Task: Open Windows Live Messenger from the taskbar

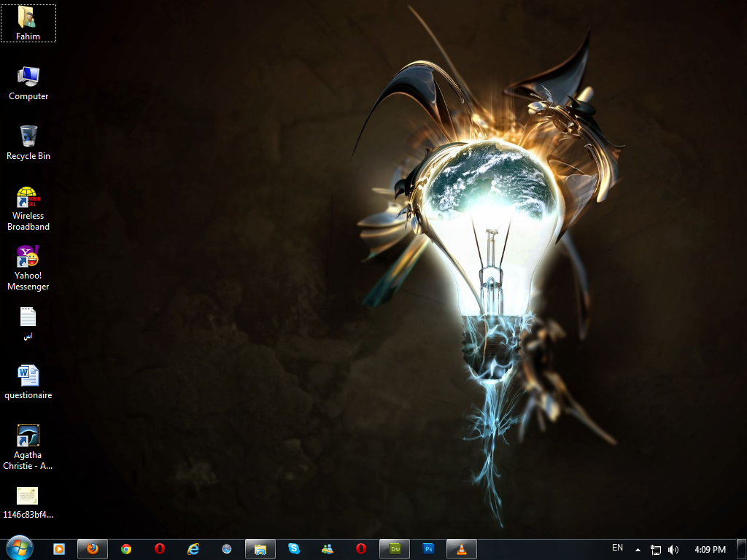Action: pyautogui.click(x=328, y=549)
